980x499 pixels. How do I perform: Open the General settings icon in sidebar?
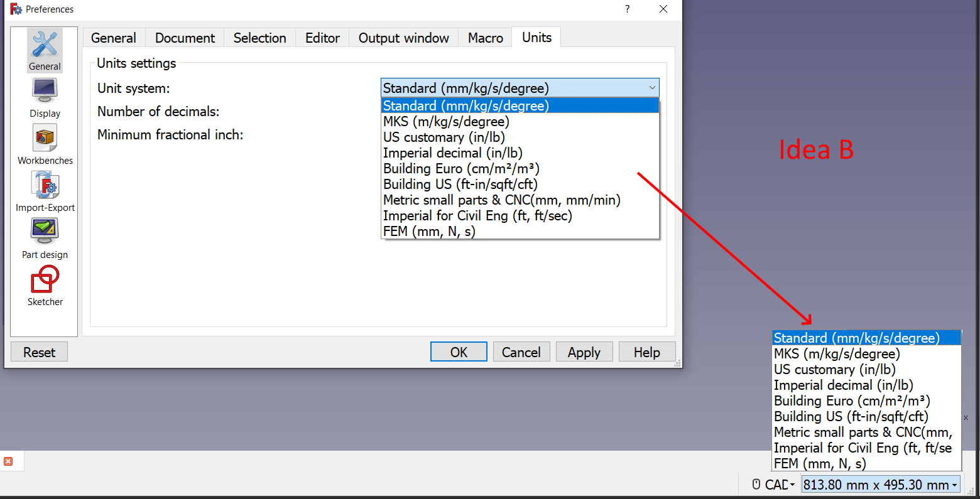pyautogui.click(x=44, y=50)
